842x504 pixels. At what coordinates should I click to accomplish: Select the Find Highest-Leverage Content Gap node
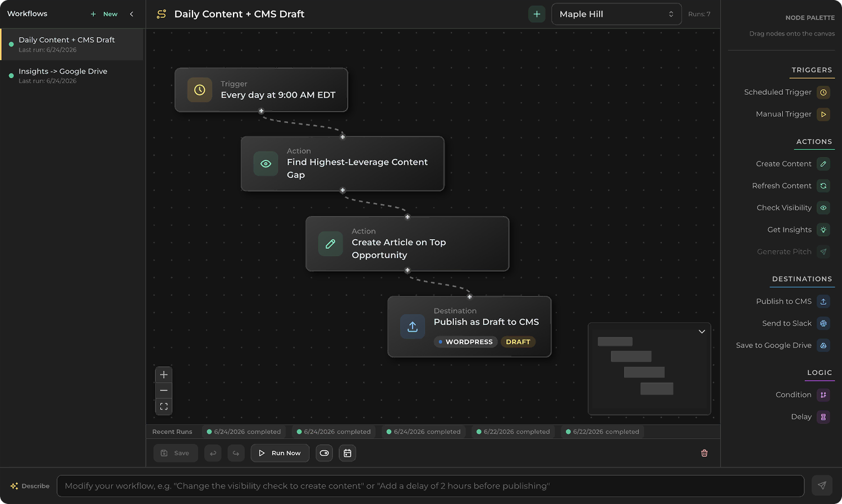pyautogui.click(x=342, y=163)
